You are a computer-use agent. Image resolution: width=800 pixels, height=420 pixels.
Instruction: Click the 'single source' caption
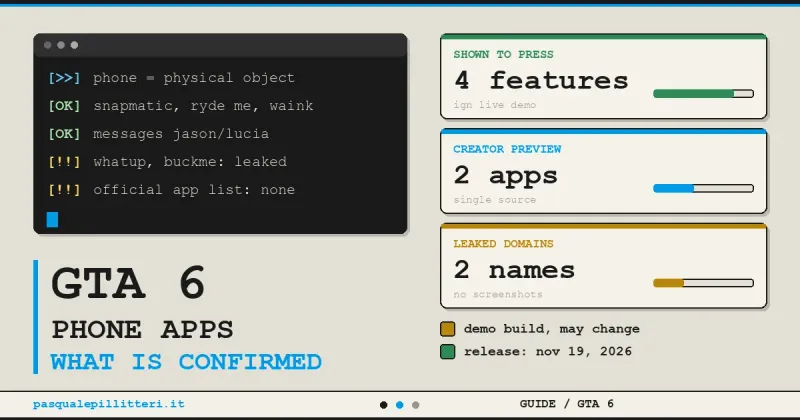click(x=494, y=200)
